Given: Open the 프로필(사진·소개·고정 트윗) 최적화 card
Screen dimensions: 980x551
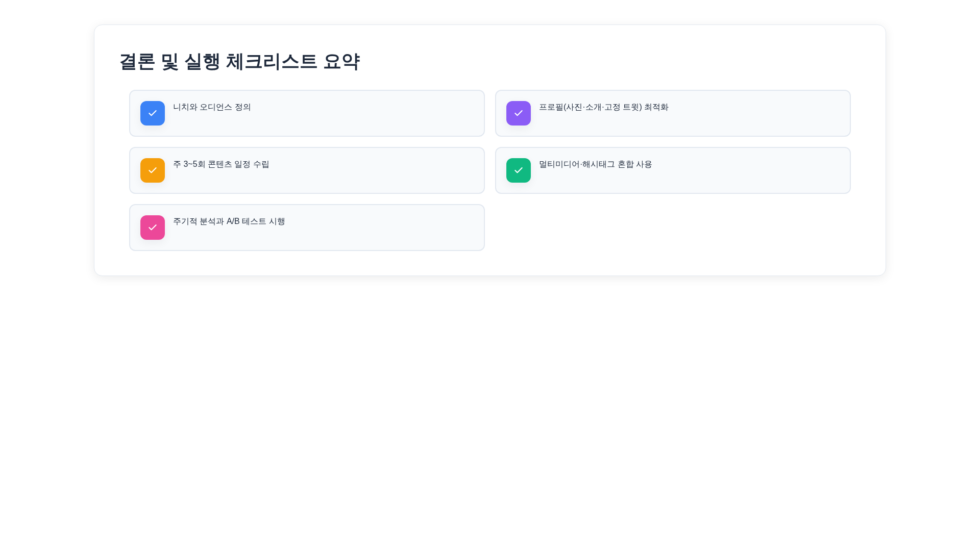Looking at the screenshot, I should tap(672, 113).
